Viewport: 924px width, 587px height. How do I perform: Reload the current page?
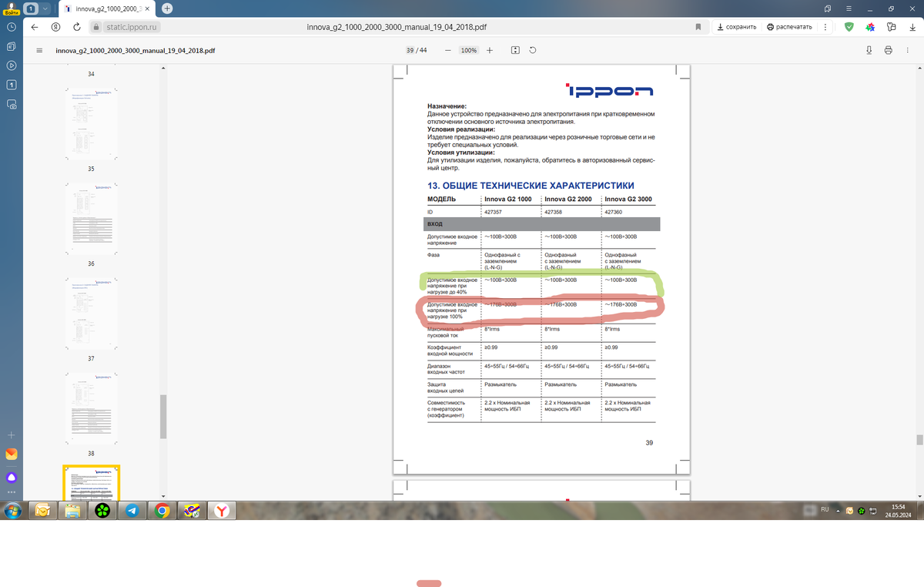(x=77, y=27)
